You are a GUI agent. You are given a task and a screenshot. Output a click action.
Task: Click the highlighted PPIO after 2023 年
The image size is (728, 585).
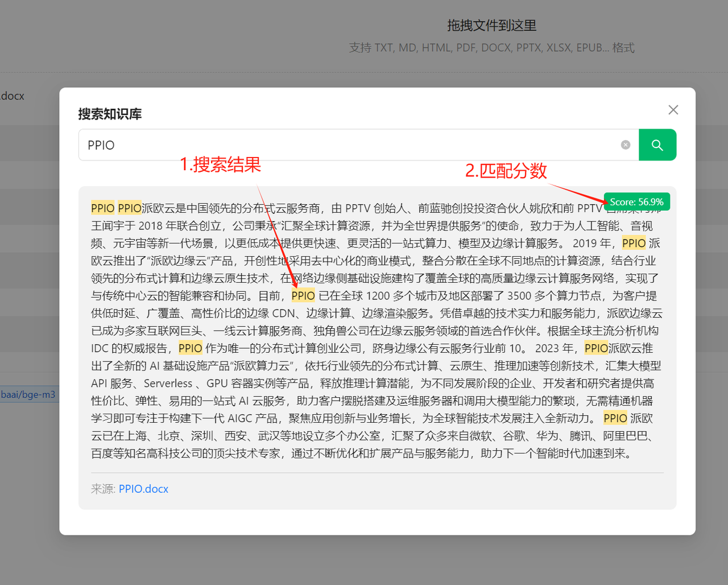[596, 348]
